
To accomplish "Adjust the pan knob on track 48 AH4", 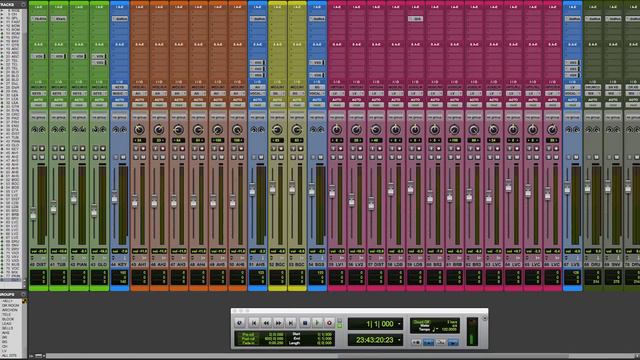I will [x=198, y=130].
